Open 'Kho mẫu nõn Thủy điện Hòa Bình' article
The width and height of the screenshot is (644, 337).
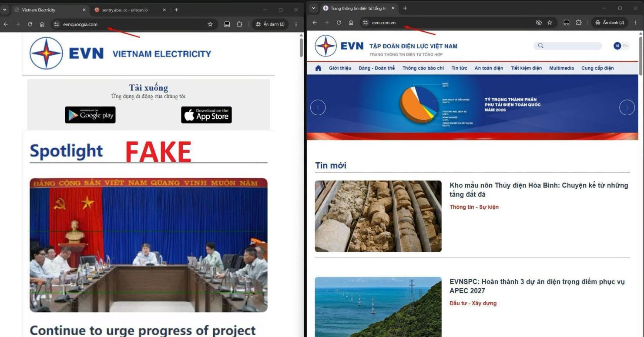point(539,190)
